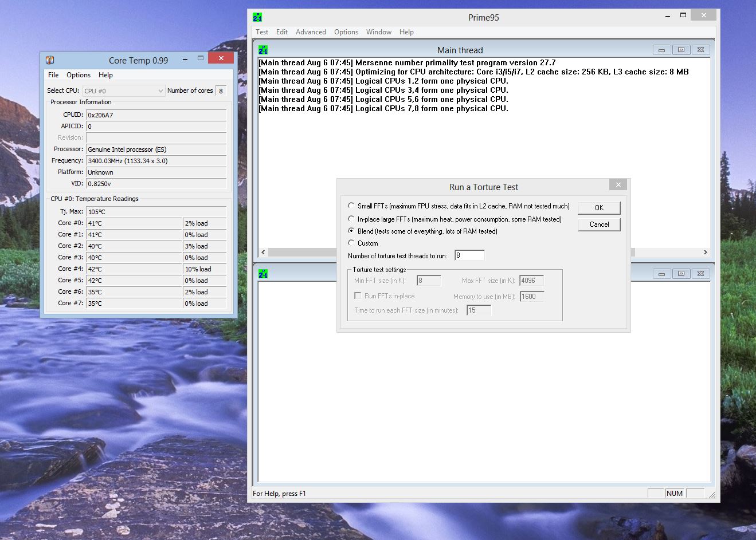Maximize the Main thread child window
Screen dimensions: 756x540
[x=681, y=50]
